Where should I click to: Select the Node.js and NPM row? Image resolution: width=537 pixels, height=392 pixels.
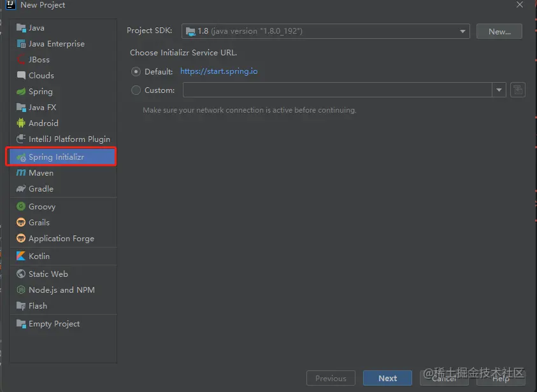(63, 290)
